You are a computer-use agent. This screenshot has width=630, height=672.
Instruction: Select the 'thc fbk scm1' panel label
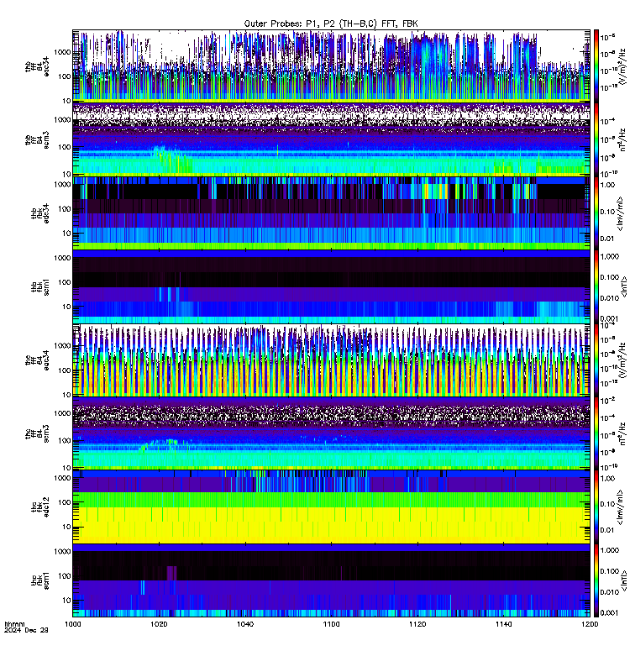pyautogui.click(x=39, y=580)
